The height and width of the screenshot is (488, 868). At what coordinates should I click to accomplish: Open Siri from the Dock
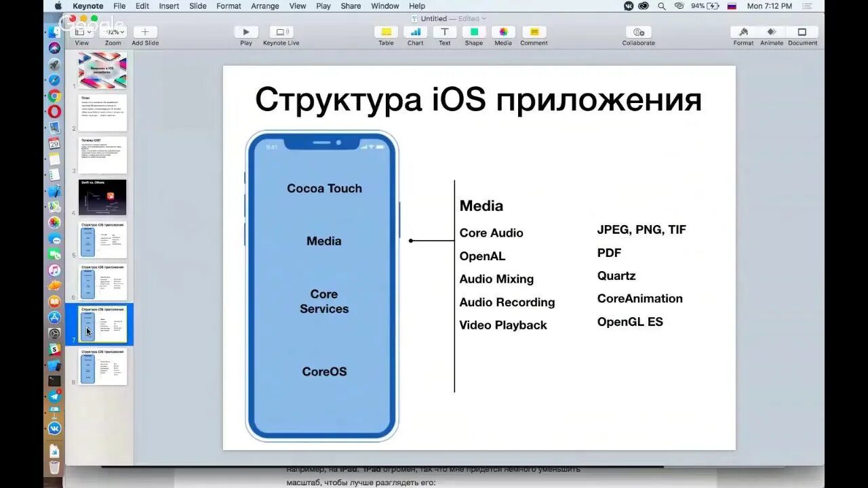tap(54, 47)
